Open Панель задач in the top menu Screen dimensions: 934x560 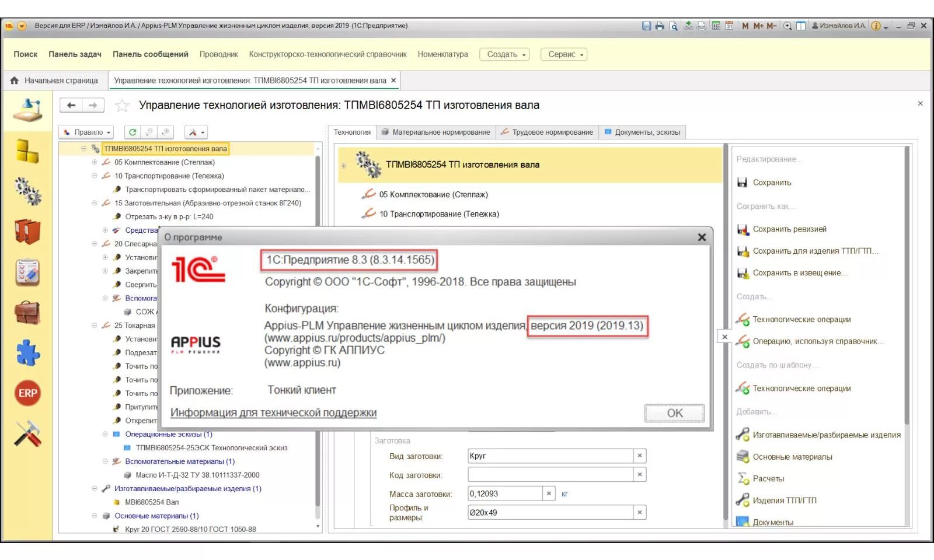point(75,54)
